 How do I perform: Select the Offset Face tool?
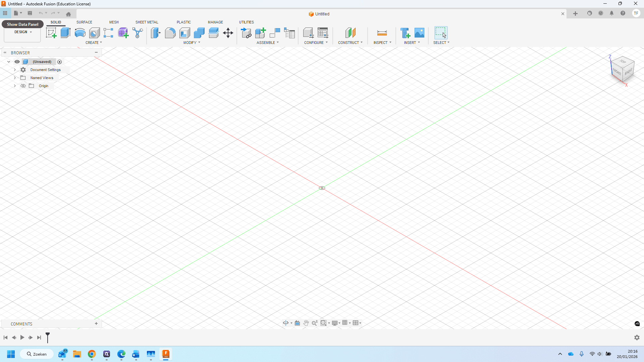coord(213,33)
